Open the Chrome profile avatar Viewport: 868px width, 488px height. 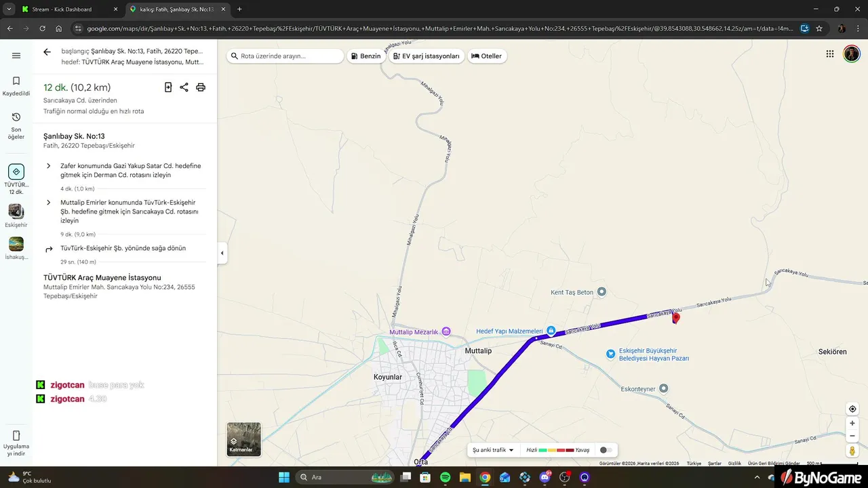point(842,28)
